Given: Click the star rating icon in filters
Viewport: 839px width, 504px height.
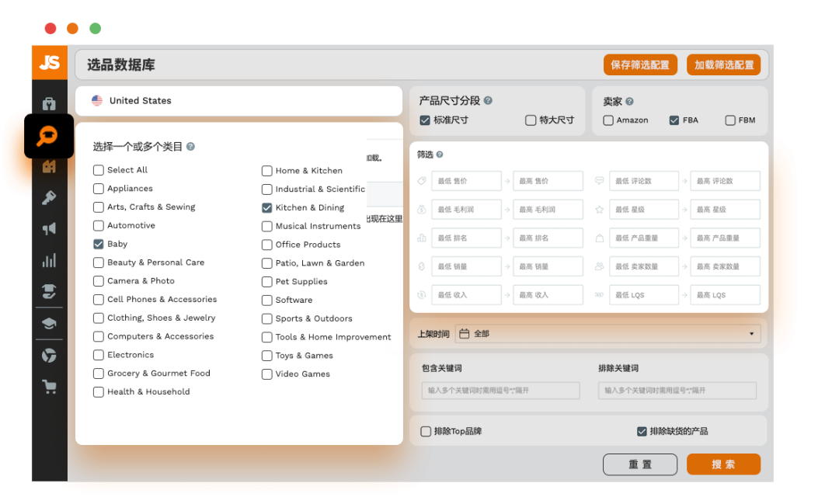Looking at the screenshot, I should [599, 209].
